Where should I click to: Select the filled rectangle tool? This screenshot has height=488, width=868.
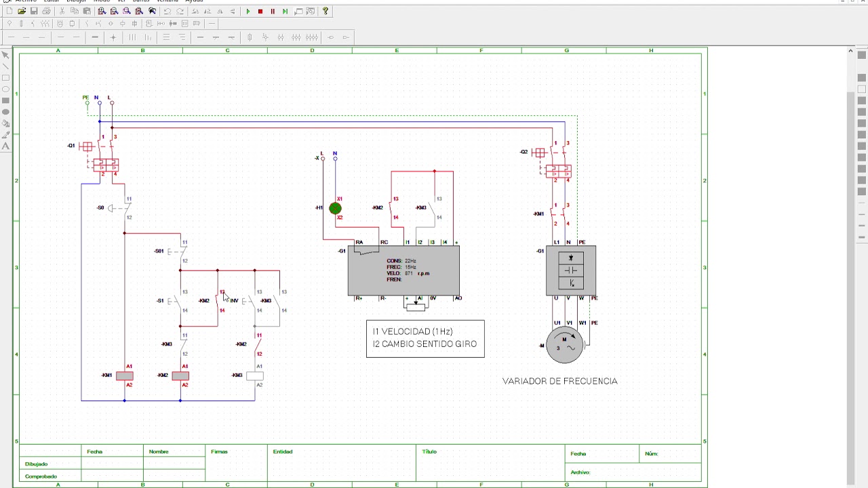(5, 100)
